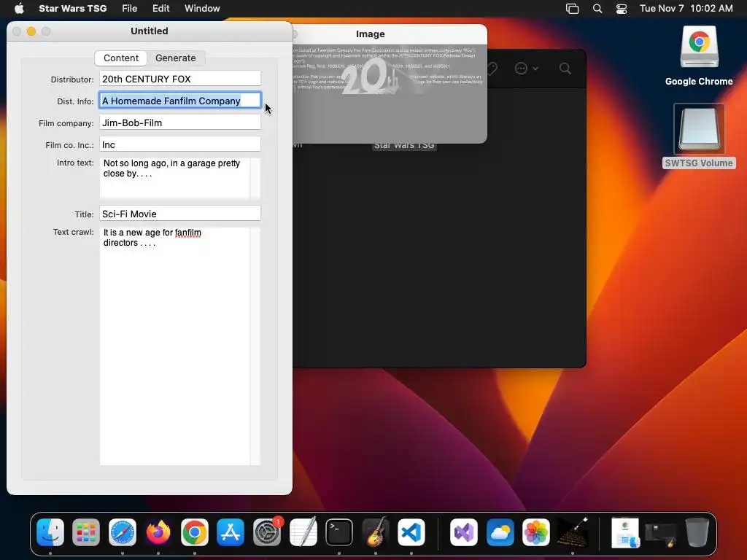Click the Text crawl area scrollbar

click(x=255, y=346)
